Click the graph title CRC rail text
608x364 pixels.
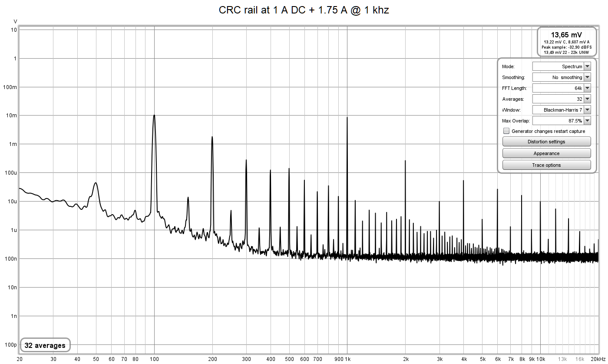(x=304, y=10)
